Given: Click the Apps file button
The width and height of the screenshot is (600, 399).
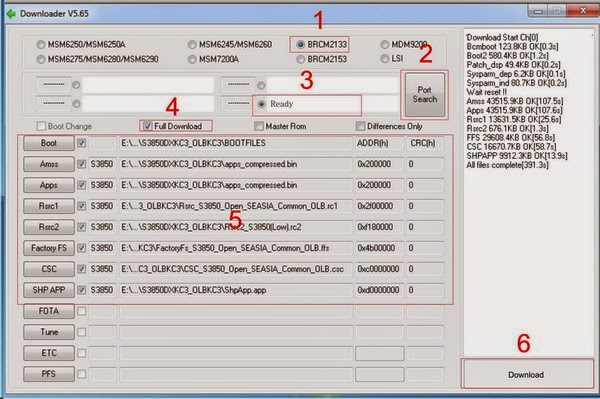Looking at the screenshot, I should pos(49,185).
